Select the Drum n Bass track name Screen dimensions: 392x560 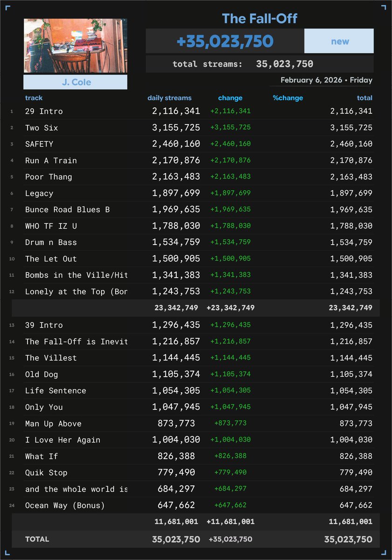51,242
